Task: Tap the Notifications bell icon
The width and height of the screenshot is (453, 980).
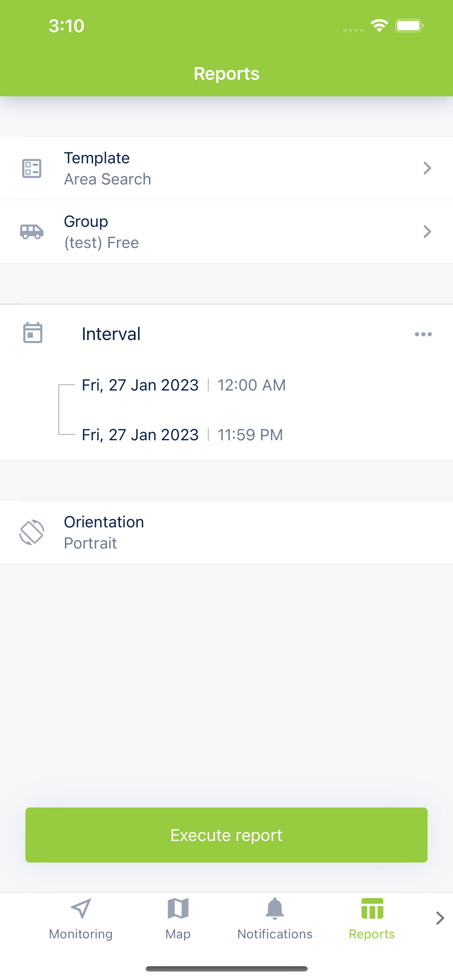Action: [x=274, y=908]
